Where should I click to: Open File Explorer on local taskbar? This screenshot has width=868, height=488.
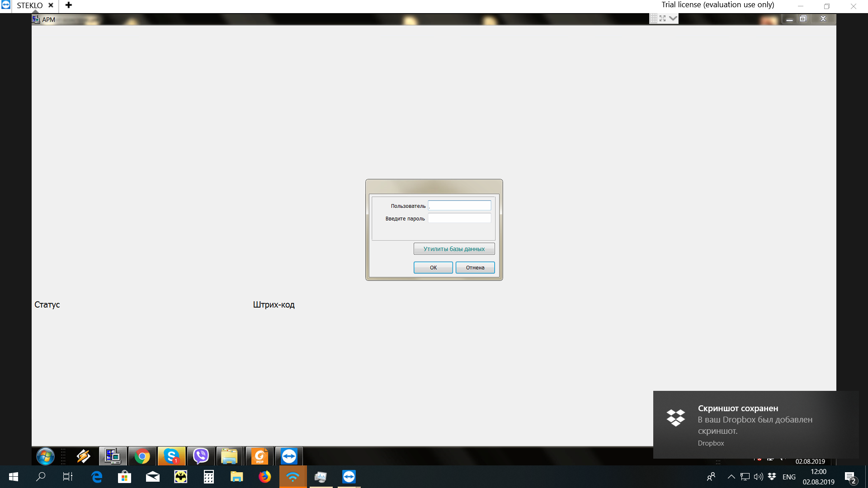[237, 477]
